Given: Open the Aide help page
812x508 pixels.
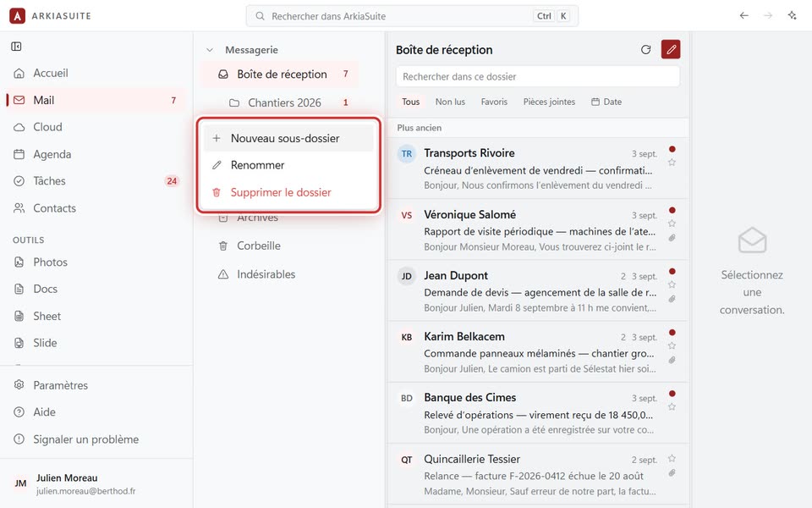Looking at the screenshot, I should pyautogui.click(x=96, y=412).
